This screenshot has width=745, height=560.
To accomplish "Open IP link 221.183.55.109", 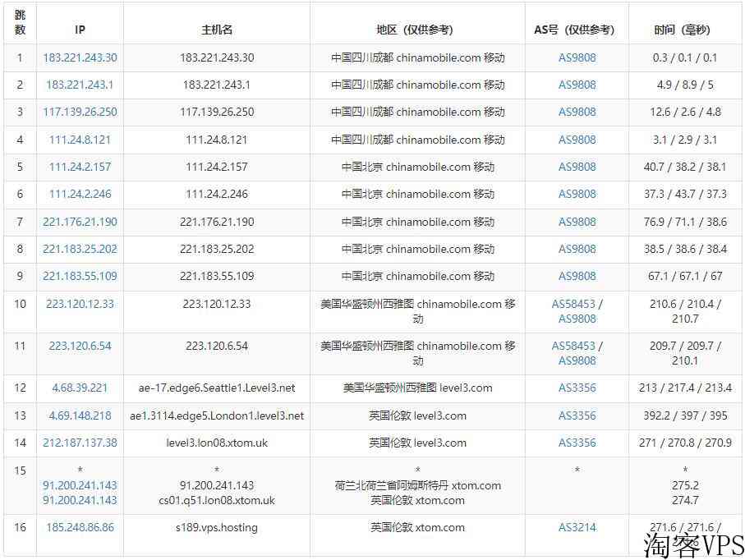I will pos(80,276).
